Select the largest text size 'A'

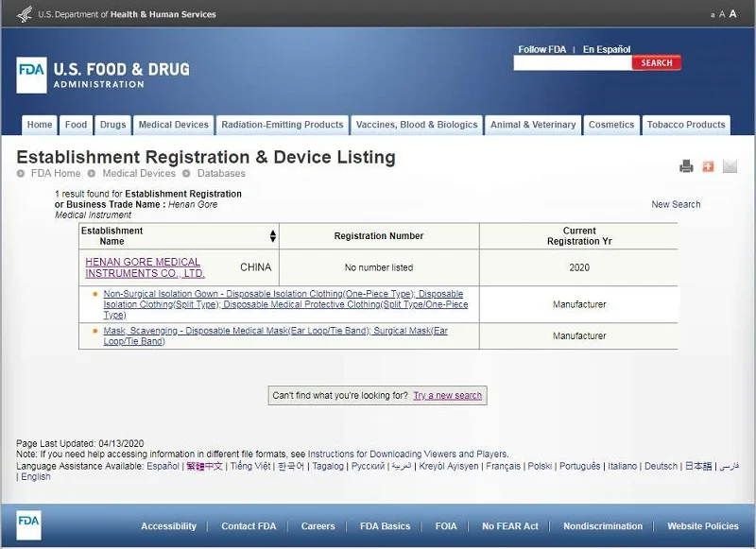pyautogui.click(x=733, y=13)
